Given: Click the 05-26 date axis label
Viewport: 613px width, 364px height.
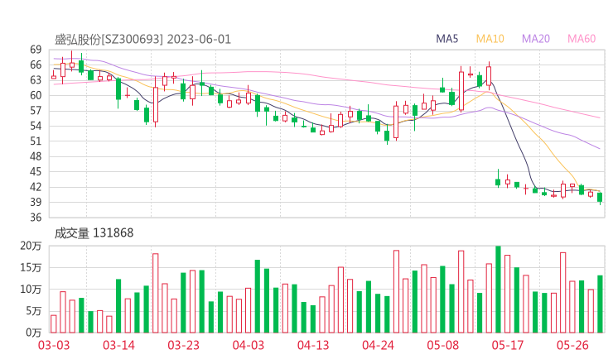Looking at the screenshot, I should (x=572, y=345).
